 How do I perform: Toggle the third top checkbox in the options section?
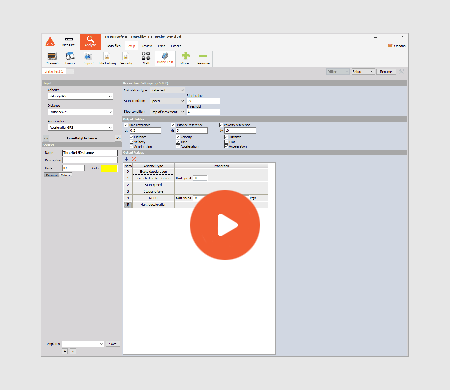click(x=220, y=125)
